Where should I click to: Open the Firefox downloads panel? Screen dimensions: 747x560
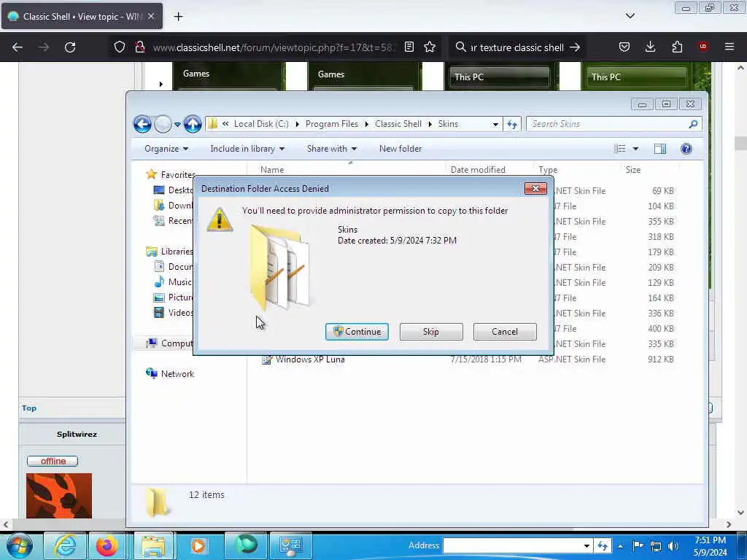tap(650, 47)
